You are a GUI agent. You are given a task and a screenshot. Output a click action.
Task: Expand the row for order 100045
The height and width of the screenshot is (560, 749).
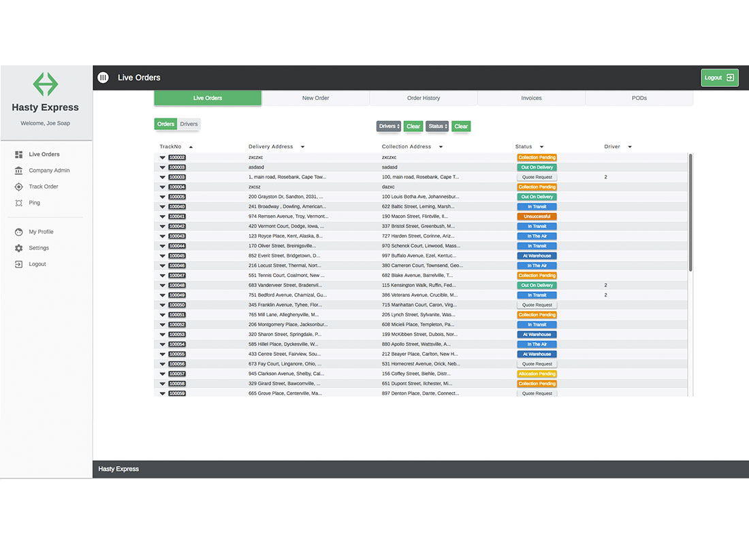(163, 256)
